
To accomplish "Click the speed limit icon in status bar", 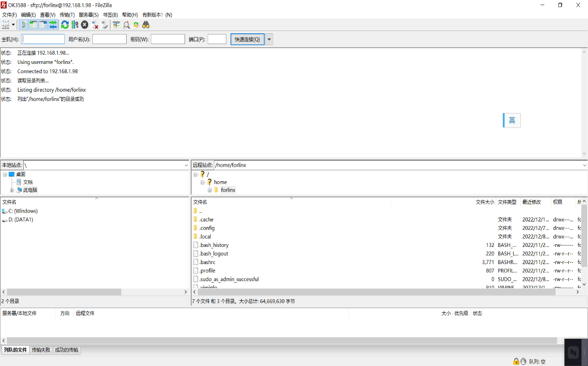I will (x=524, y=361).
